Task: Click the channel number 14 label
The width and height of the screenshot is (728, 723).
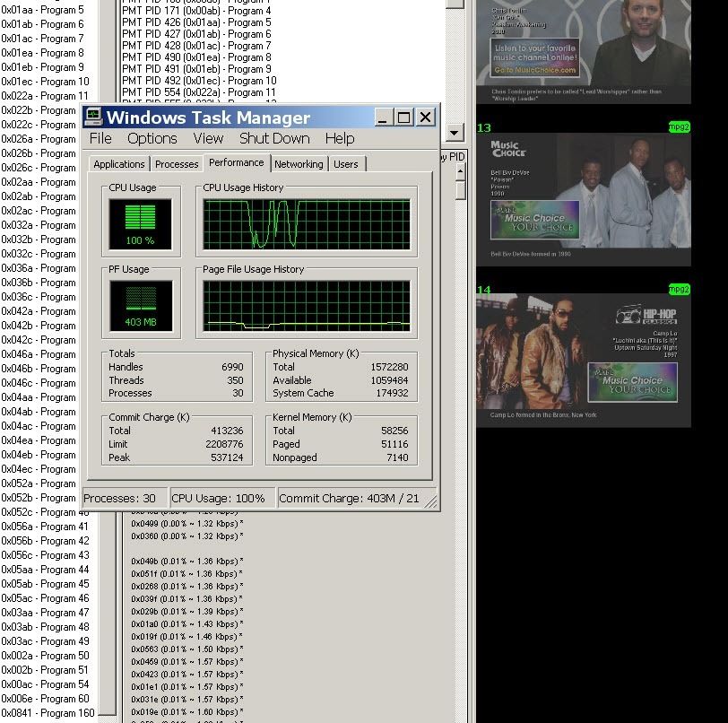Action: click(484, 290)
